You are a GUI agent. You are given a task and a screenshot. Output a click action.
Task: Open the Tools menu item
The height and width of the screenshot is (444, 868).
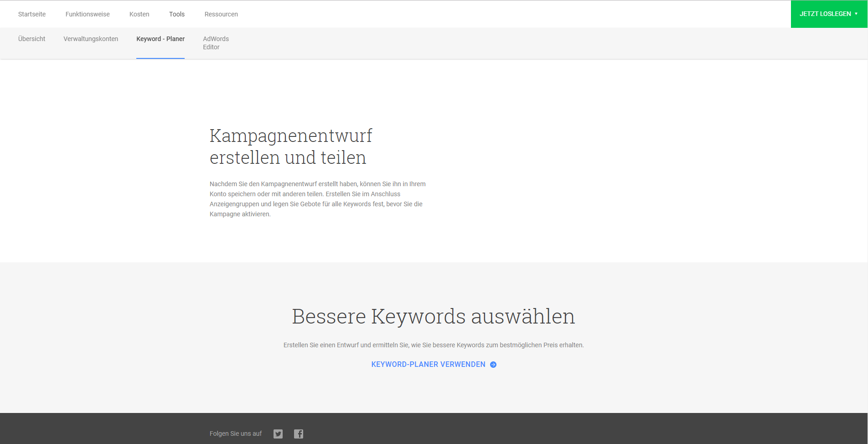pos(177,14)
